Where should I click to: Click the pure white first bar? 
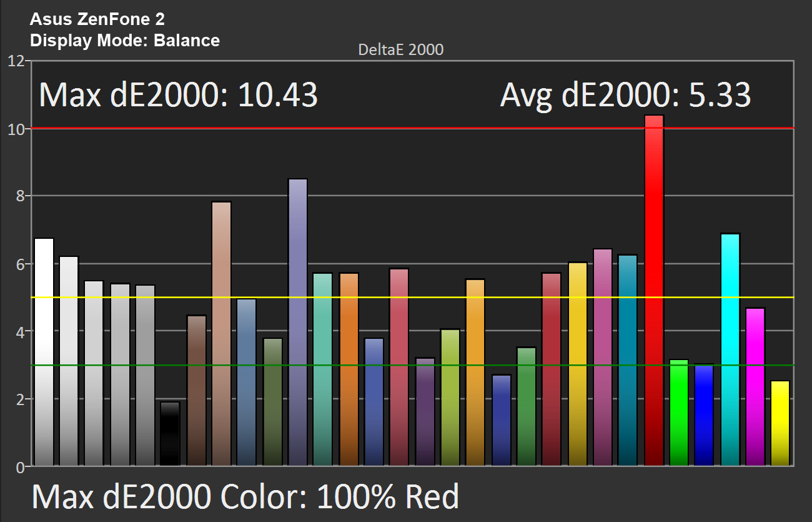click(44, 352)
